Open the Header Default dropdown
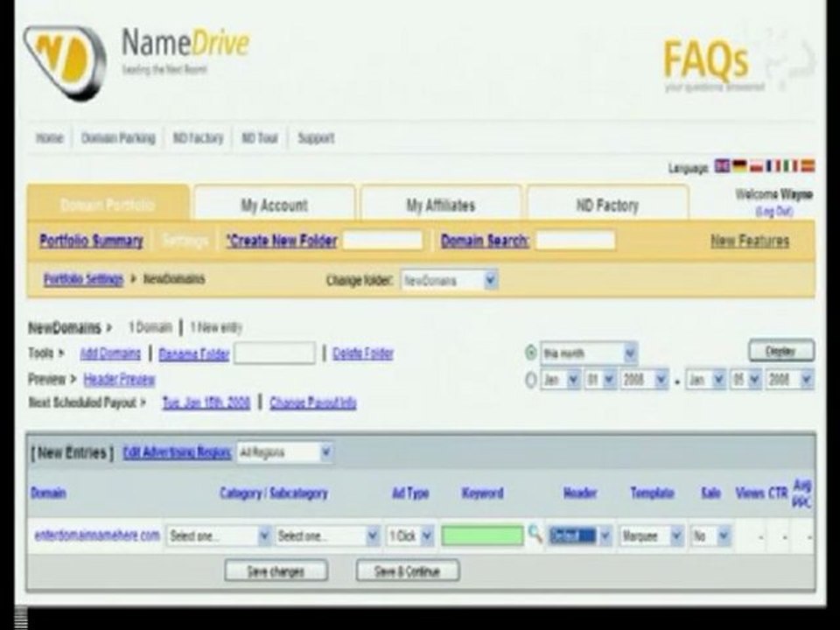The image size is (840, 630). coord(580,535)
